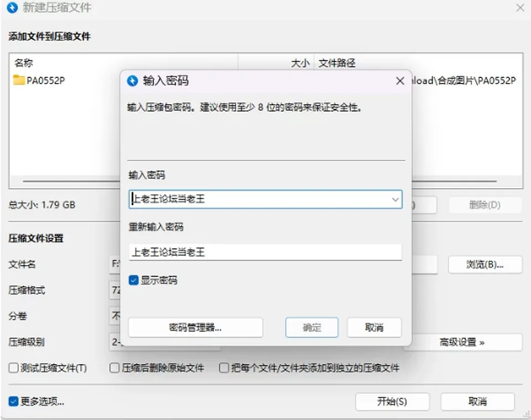Click the 输入密码 password input field
531x420 pixels.
265,199
